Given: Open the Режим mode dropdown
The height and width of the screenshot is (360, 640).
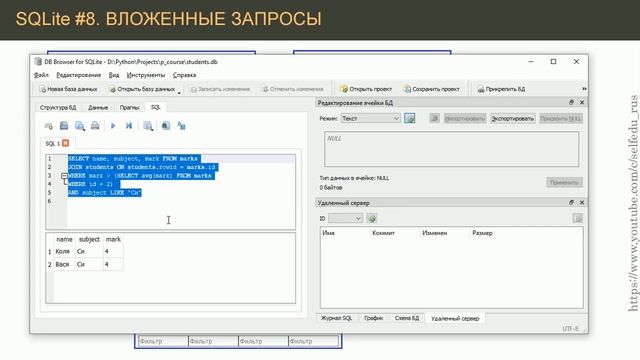Looking at the screenshot, I should pos(370,118).
